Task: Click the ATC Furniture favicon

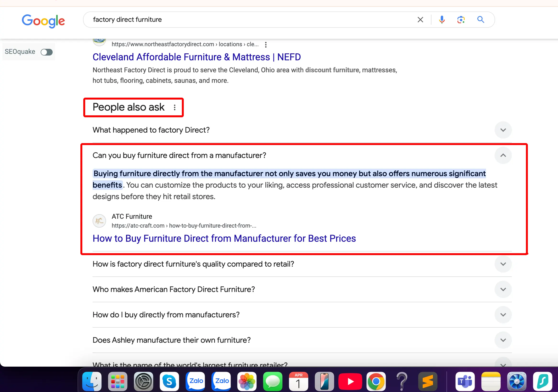Action: 99,221
